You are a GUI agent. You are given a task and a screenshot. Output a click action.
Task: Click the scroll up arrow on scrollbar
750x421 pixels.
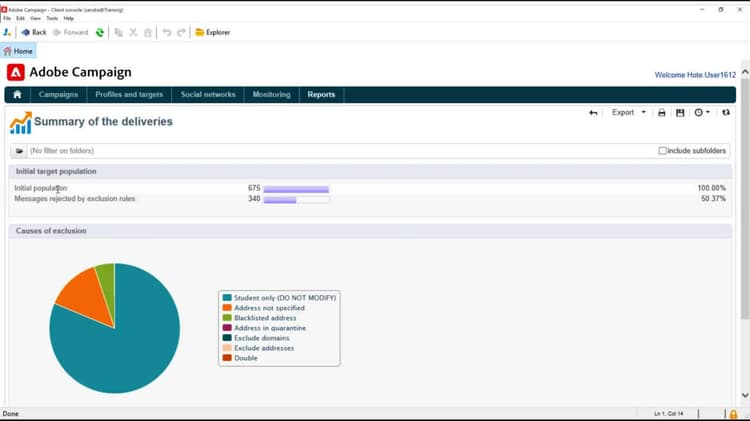point(745,72)
